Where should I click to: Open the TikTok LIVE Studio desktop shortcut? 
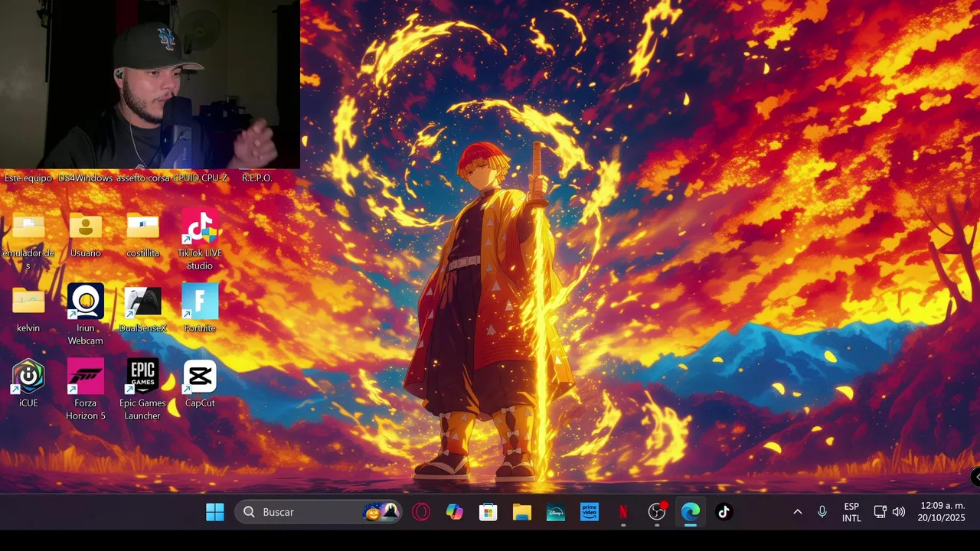[x=200, y=240]
